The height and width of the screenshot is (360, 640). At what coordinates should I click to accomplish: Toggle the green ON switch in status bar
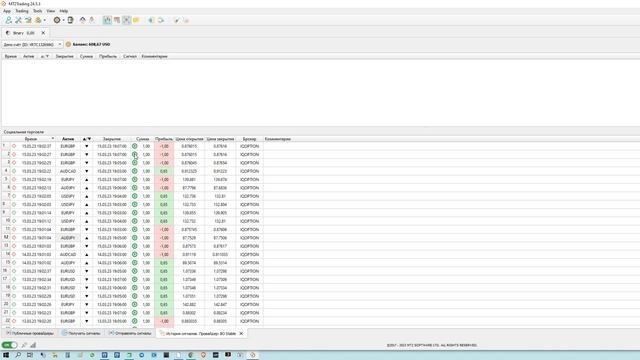[9, 345]
